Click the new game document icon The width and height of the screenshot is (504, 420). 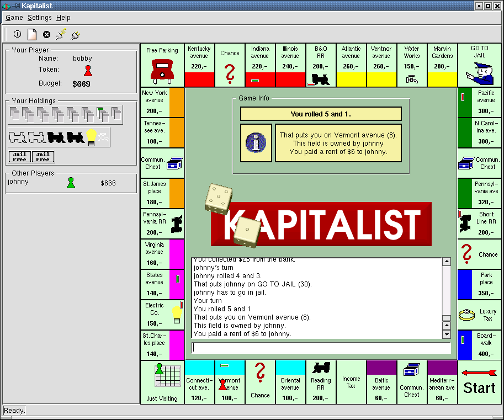pyautogui.click(x=32, y=34)
